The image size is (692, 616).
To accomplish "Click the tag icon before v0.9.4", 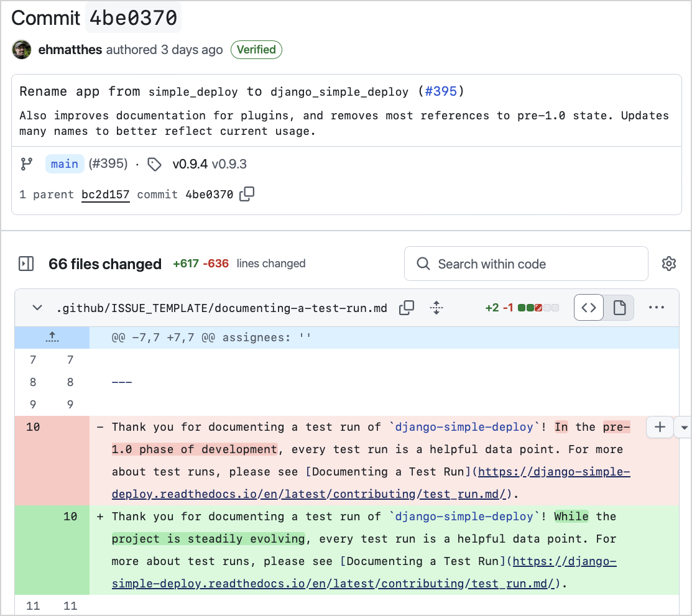I will click(x=154, y=164).
